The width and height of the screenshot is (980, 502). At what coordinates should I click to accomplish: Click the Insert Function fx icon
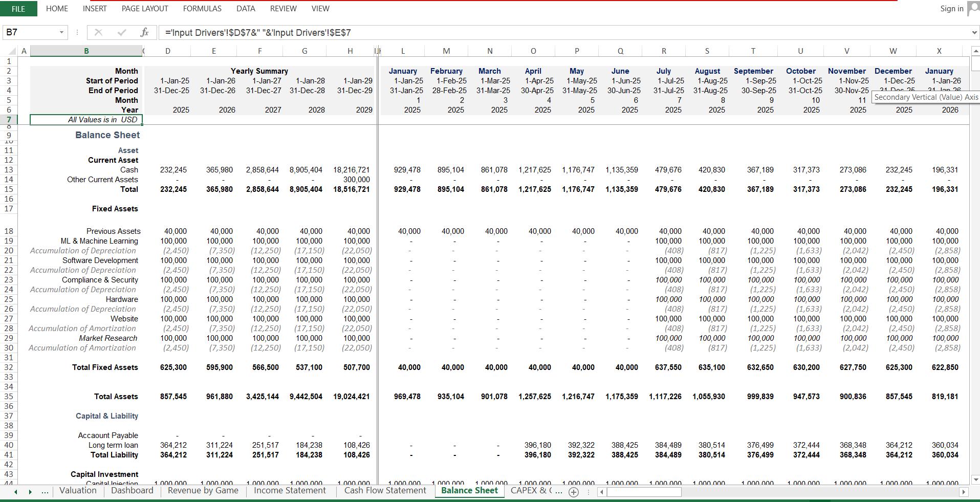click(144, 32)
